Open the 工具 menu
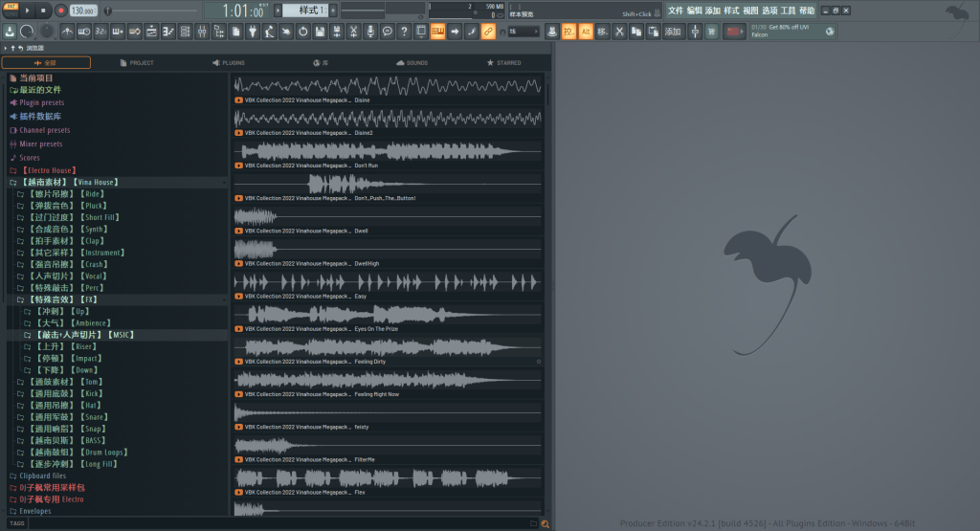980x531 pixels. 789,10
